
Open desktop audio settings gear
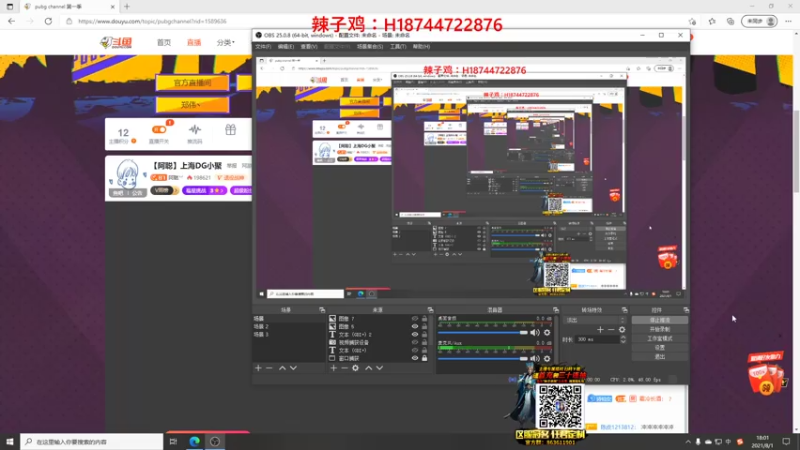click(547, 333)
